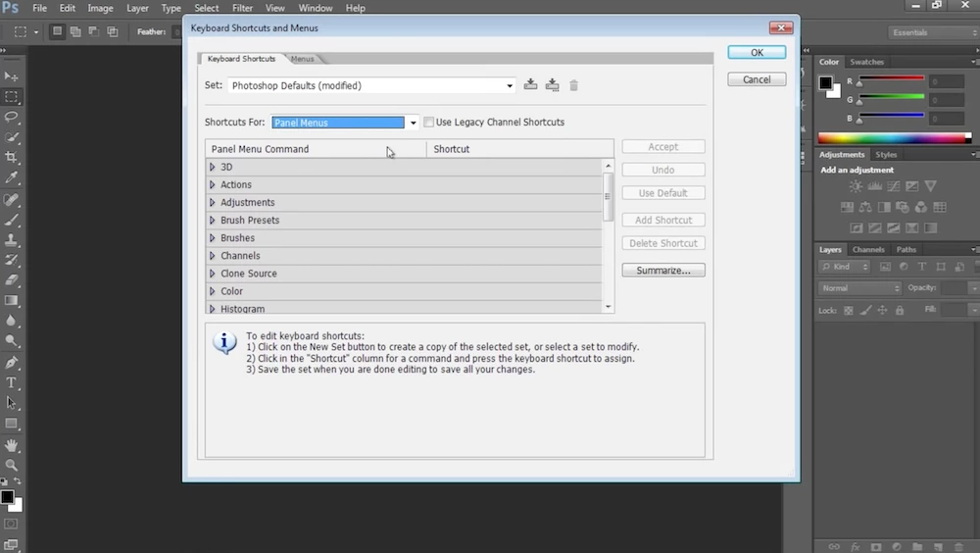Create new set based on current shortcuts
Screen dimensions: 980x553
(x=552, y=84)
